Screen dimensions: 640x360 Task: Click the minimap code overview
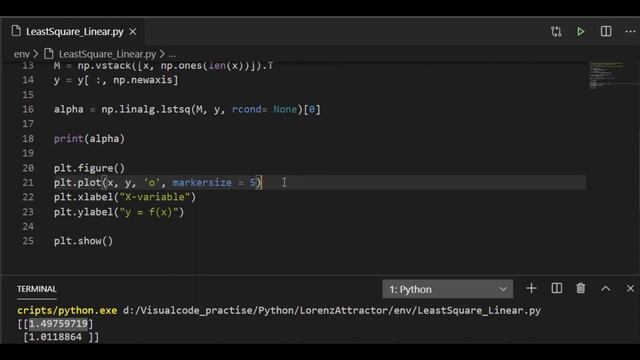point(606,76)
